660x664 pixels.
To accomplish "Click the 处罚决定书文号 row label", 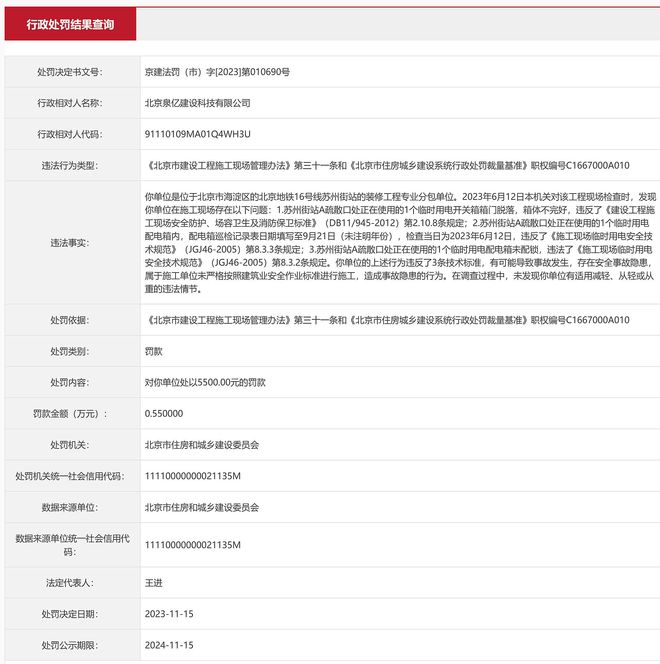I will click(x=67, y=72).
